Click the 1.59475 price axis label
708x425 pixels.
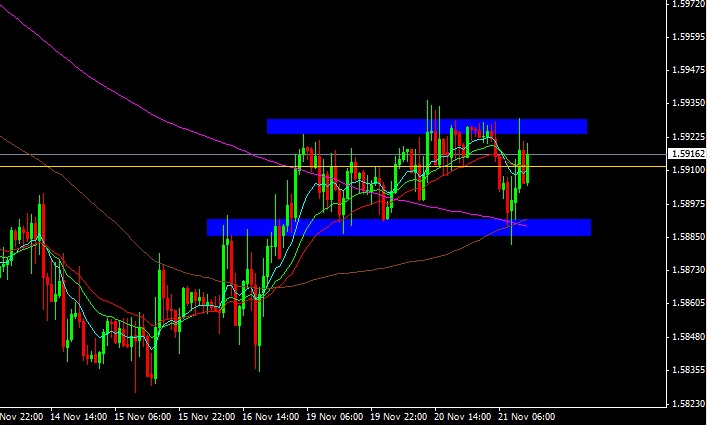(x=688, y=70)
